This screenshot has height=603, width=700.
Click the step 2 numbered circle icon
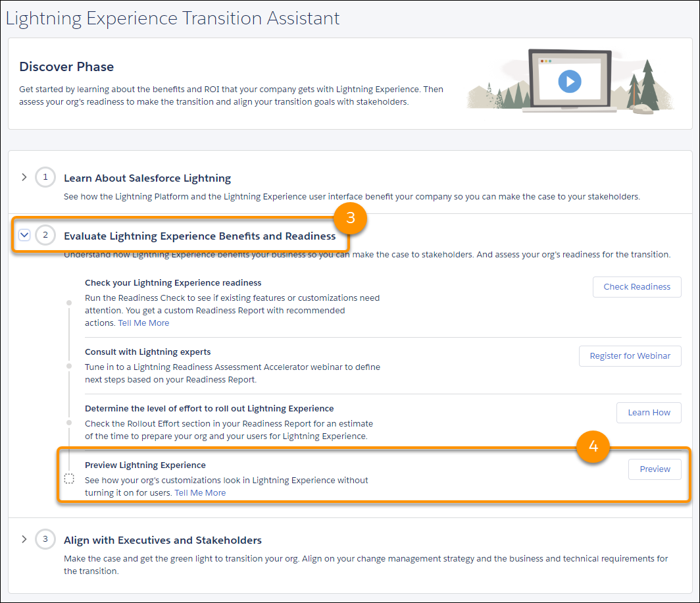click(x=45, y=235)
